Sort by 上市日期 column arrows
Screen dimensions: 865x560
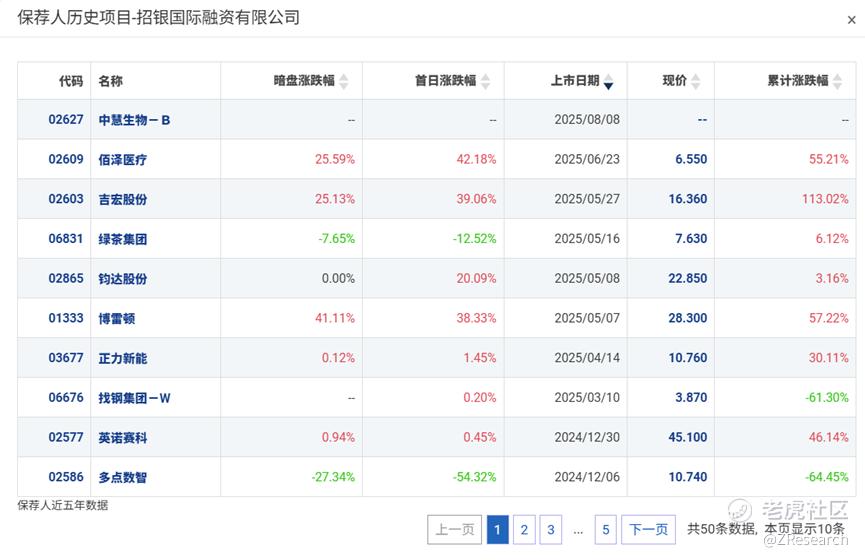(x=608, y=82)
